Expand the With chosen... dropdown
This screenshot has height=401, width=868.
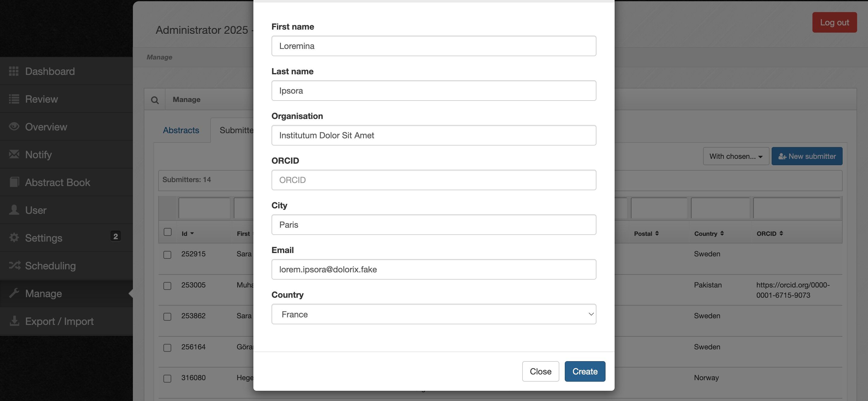click(x=736, y=156)
